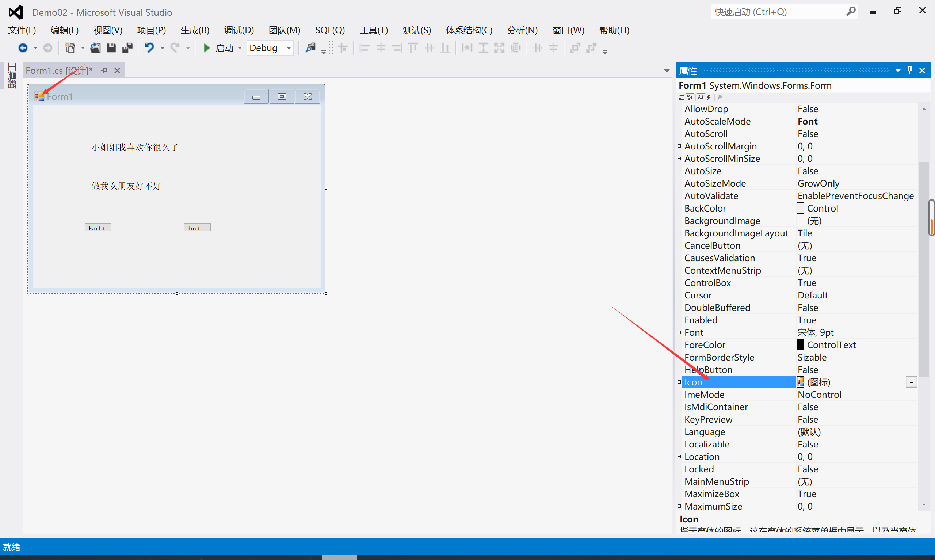Image resolution: width=935 pixels, height=560 pixels.
Task: Expand the Font property node
Action: coord(679,332)
